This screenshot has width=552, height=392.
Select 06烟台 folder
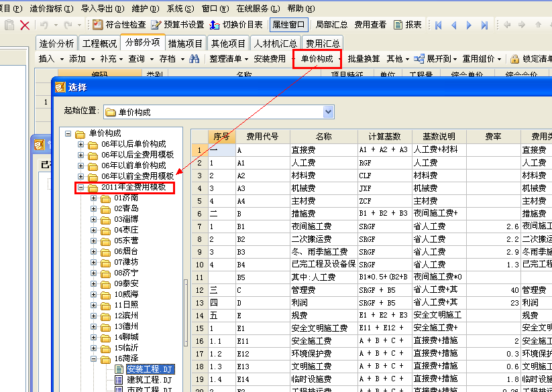tap(125, 251)
